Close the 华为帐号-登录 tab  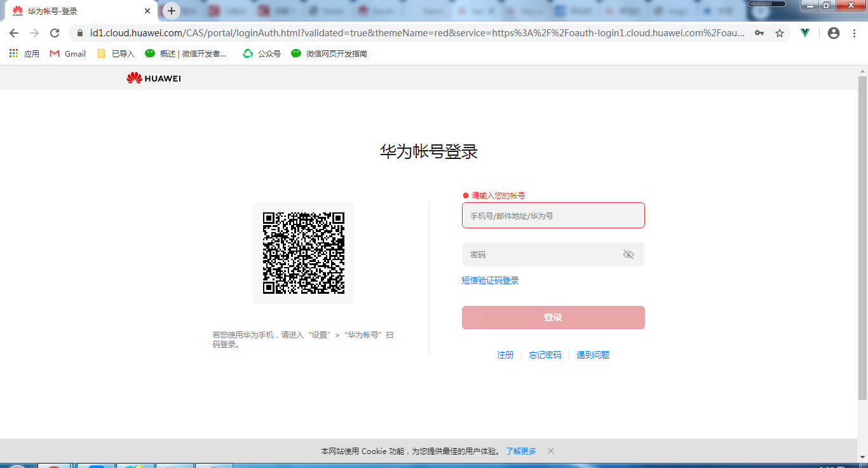click(147, 11)
